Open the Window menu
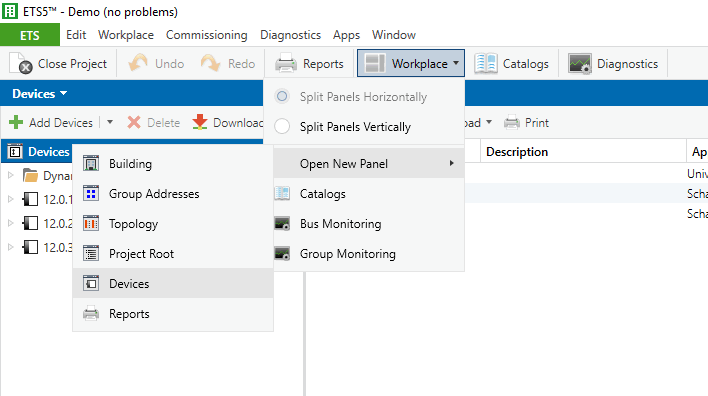This screenshot has width=708, height=396. pos(394,35)
